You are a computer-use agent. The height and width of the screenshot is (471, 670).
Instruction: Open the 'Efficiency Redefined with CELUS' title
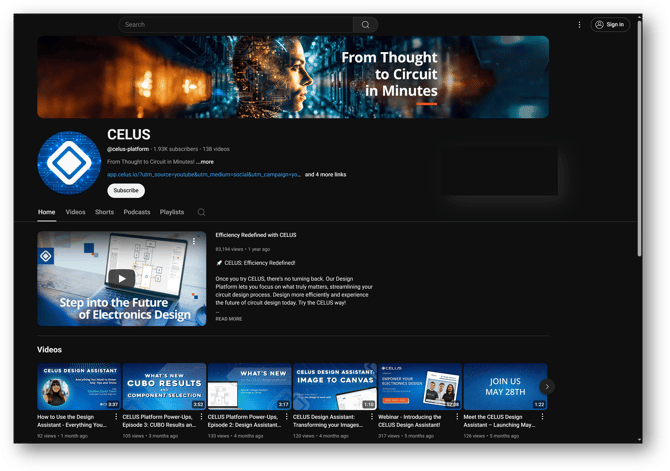pos(256,235)
